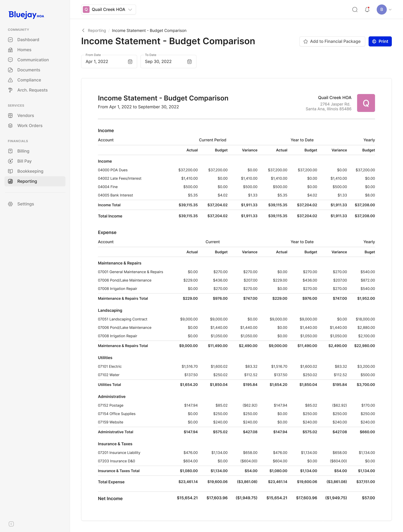Expand the user avatar menu chevron

point(390,10)
